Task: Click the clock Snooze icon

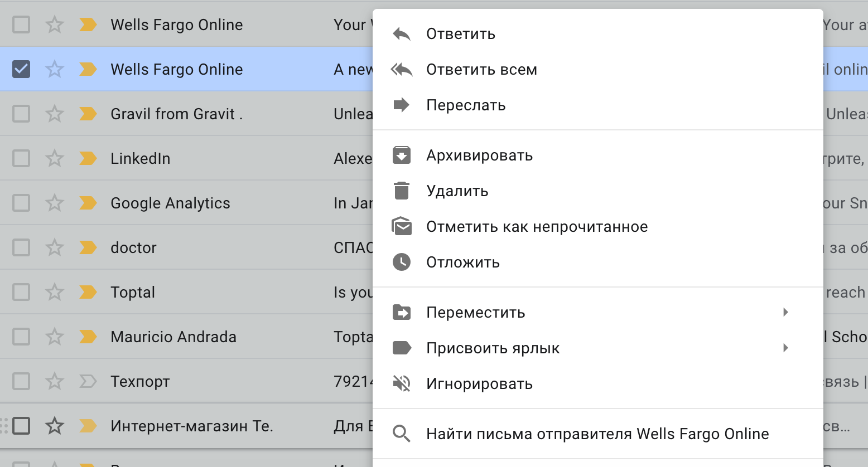Action: (401, 262)
